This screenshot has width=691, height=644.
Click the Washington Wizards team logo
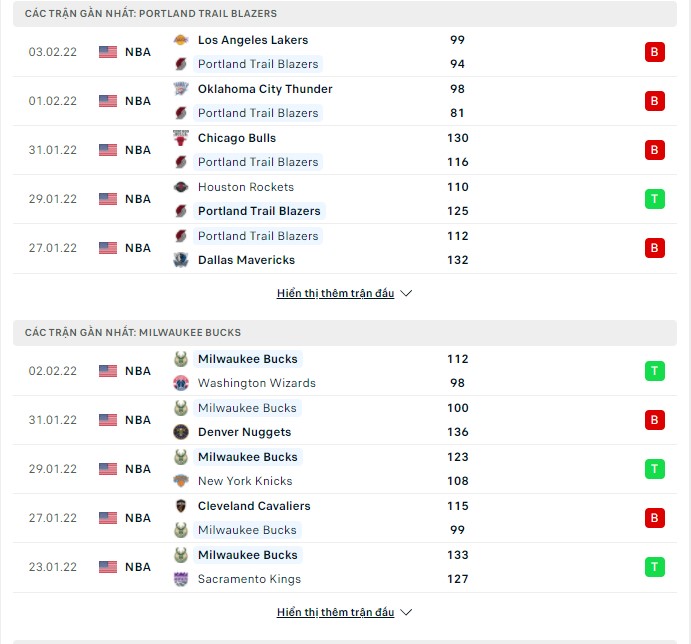pyautogui.click(x=180, y=383)
